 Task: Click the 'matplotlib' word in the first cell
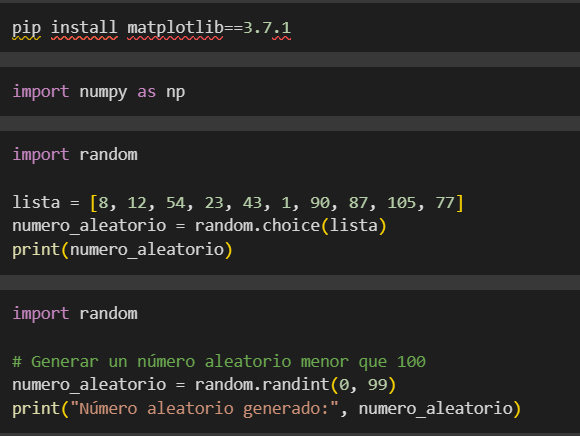tap(175, 28)
